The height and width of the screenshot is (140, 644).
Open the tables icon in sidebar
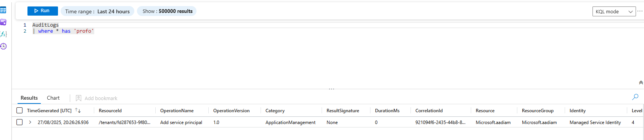click(3, 10)
